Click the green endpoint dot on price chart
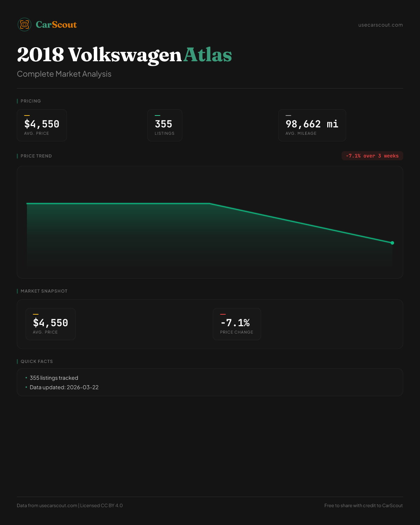420x525 pixels. click(x=392, y=243)
